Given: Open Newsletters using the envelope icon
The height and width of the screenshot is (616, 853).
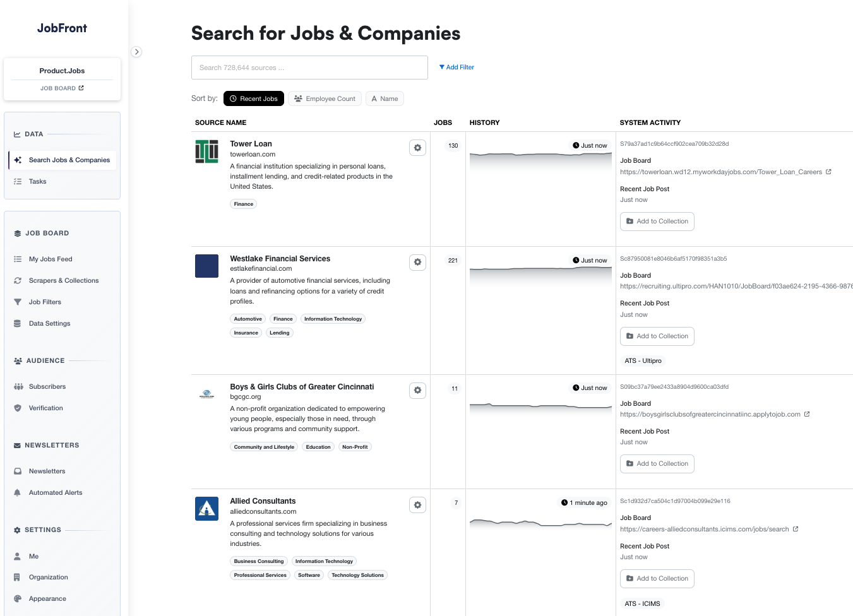Looking at the screenshot, I should [x=17, y=471].
